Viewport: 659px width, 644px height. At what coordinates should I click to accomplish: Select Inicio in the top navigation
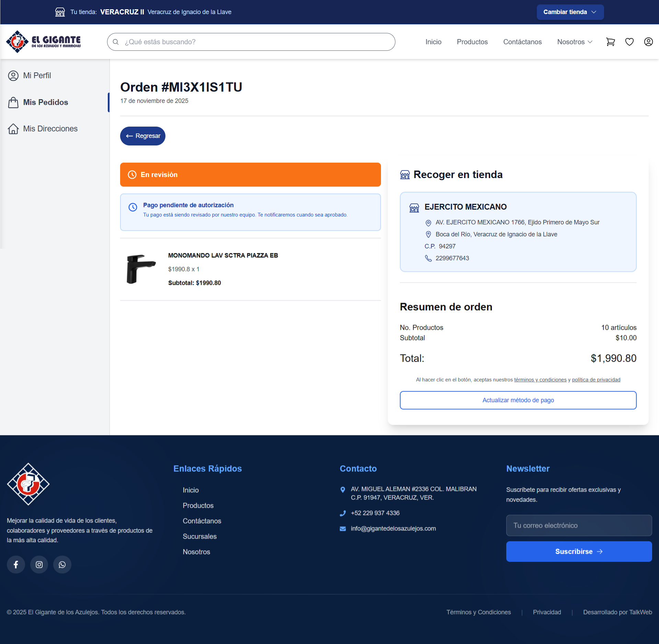[433, 42]
